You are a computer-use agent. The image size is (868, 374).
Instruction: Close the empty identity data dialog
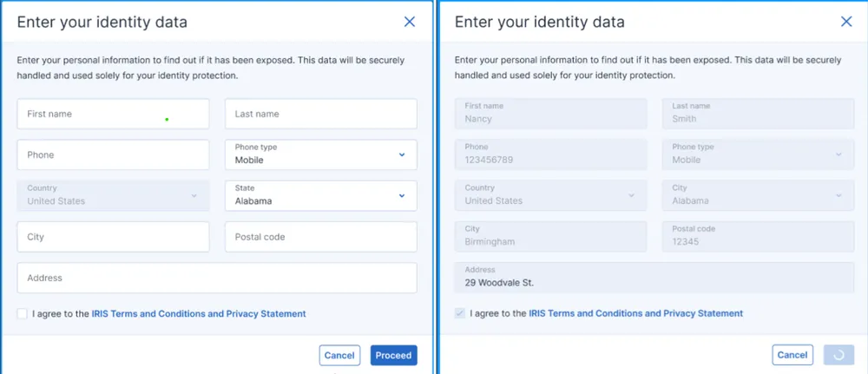tap(410, 22)
